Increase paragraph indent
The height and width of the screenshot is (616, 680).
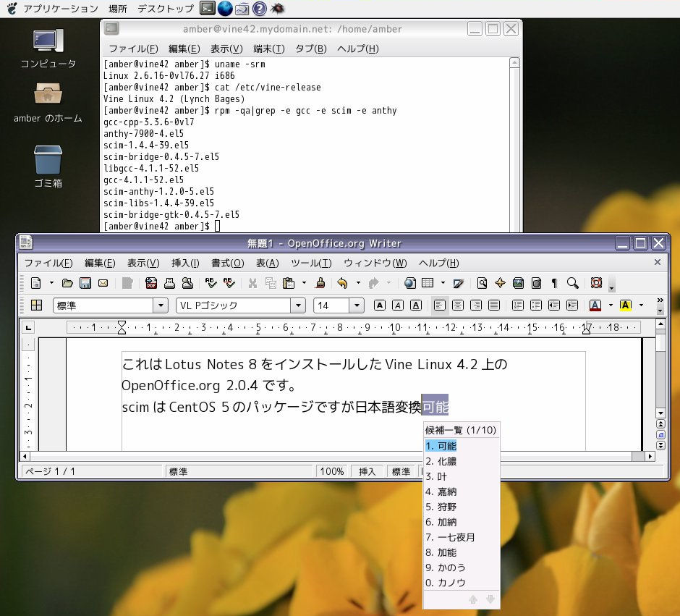[x=572, y=305]
